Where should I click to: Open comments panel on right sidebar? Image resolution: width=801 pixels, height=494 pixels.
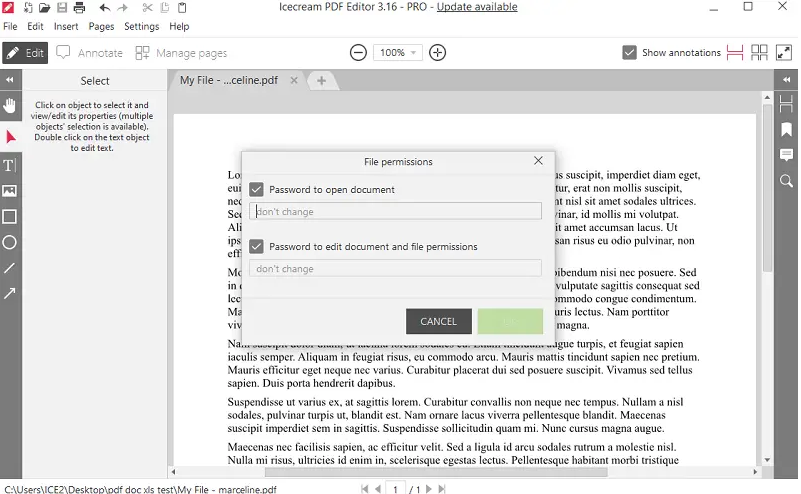(787, 155)
